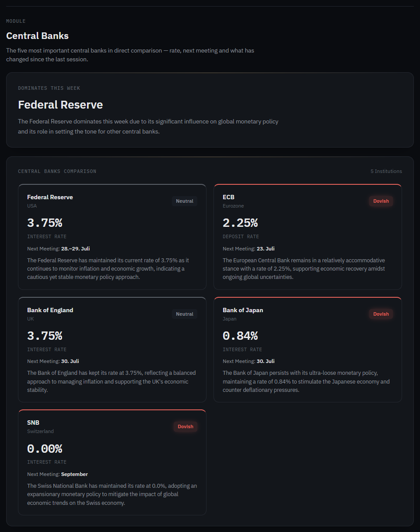Click the module intro text about five central banks
Image resolution: width=420 pixels, height=532 pixels.
(x=130, y=55)
